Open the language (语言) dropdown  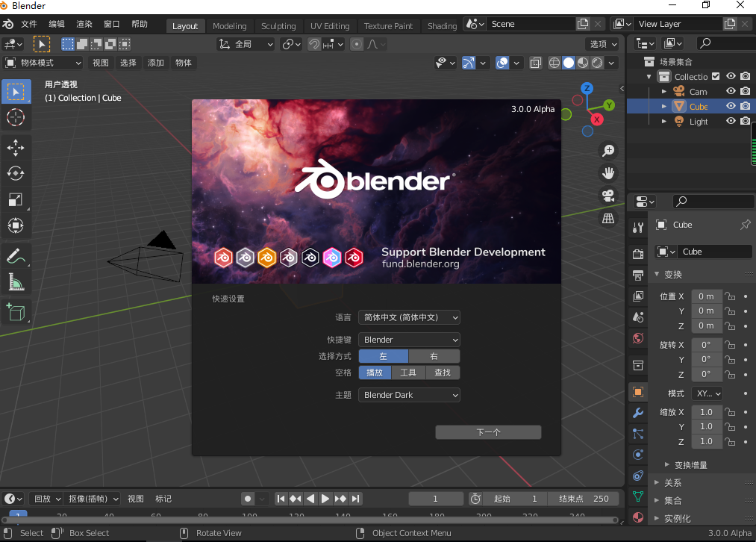(409, 317)
